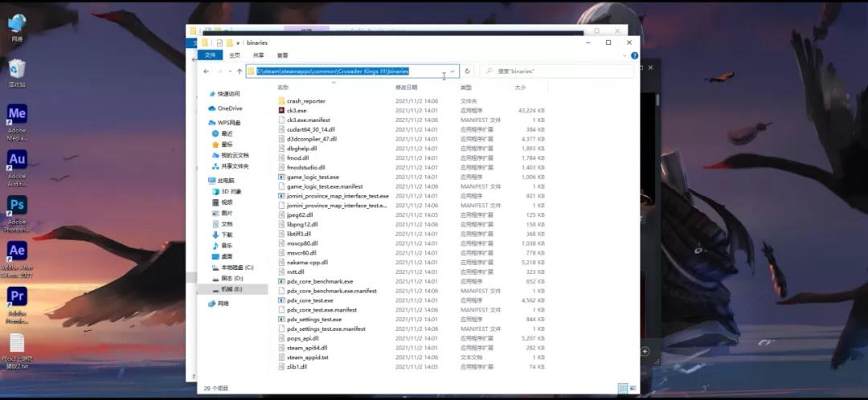
Task: Open the quick access toolbar dropdown arrow
Action: 238,43
